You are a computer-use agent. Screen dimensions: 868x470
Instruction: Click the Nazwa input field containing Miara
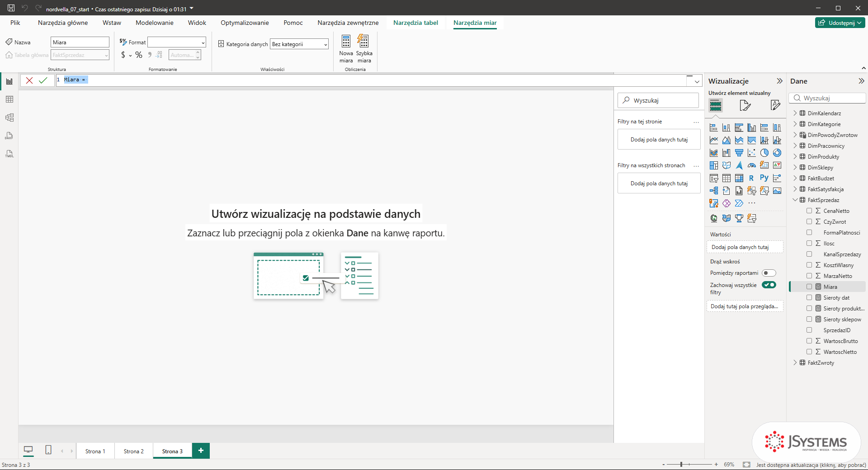point(80,42)
